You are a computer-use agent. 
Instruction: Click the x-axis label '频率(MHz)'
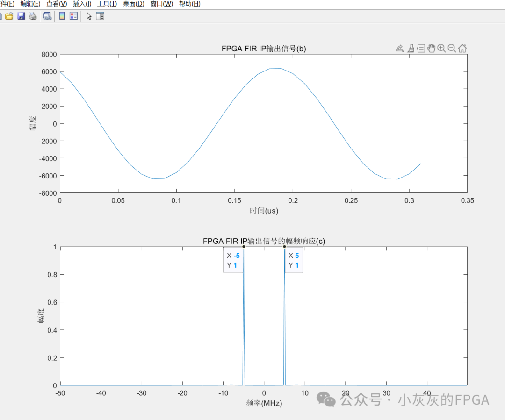[x=264, y=403]
